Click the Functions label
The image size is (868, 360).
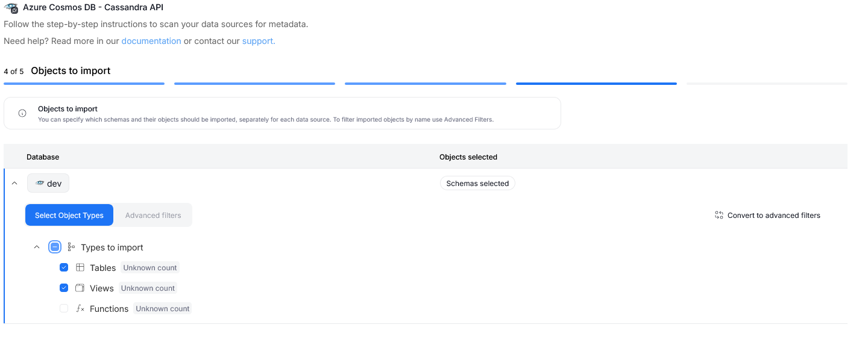pos(109,309)
